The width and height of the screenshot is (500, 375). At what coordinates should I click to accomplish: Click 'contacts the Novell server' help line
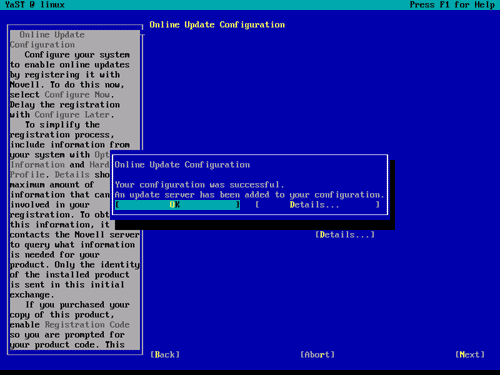(75, 235)
